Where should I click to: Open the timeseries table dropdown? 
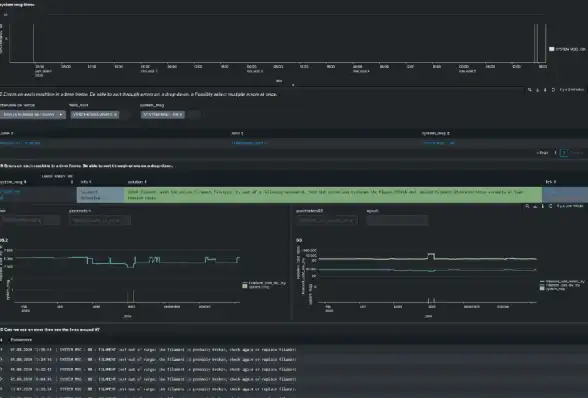click(32, 114)
